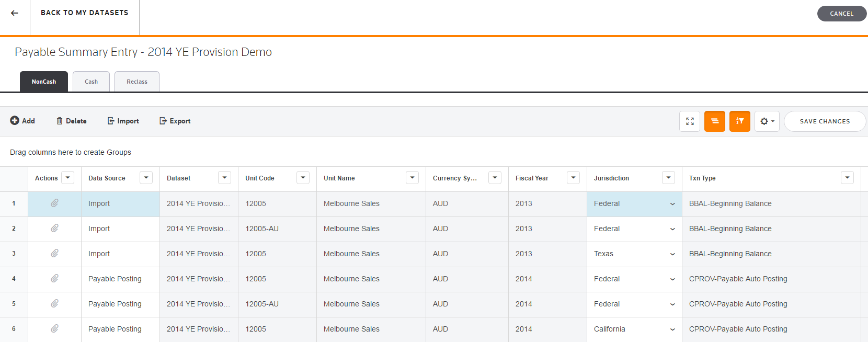Click the Cancel button
The image size is (868, 342).
841,14
